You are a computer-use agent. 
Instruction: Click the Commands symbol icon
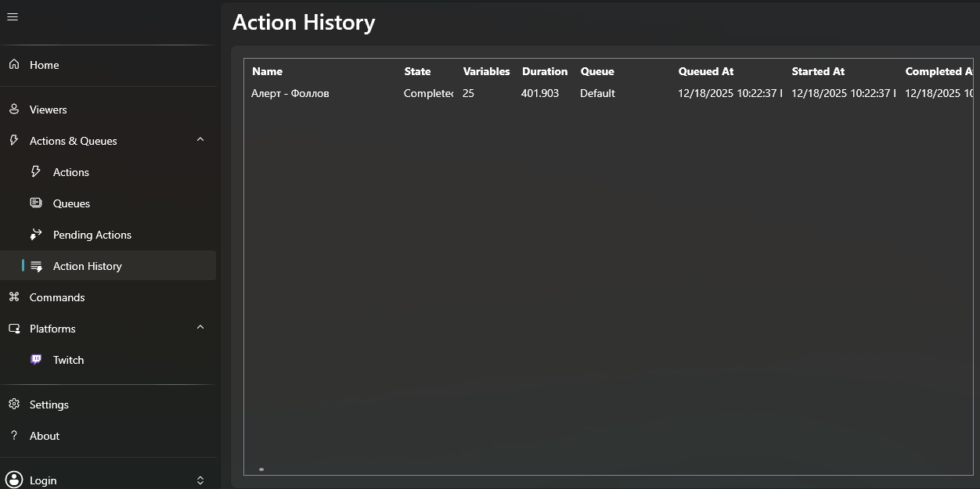[x=14, y=297]
